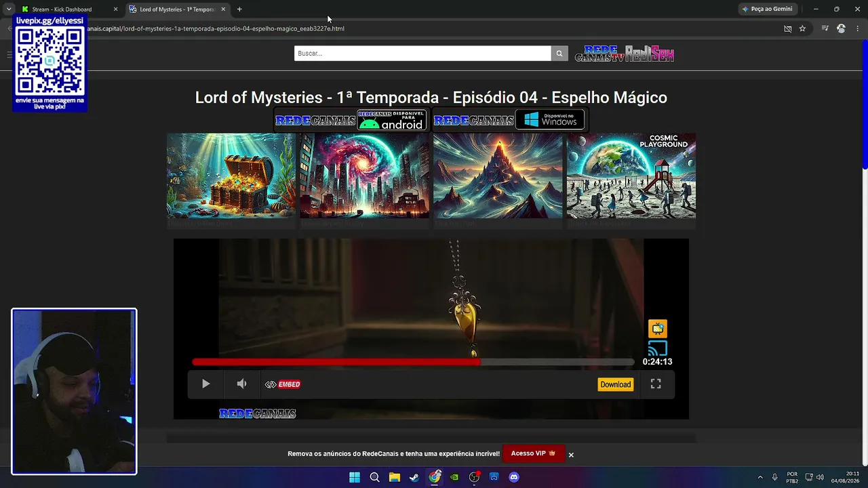
Task: Click the 0:24:13 video duration text
Action: point(657,362)
